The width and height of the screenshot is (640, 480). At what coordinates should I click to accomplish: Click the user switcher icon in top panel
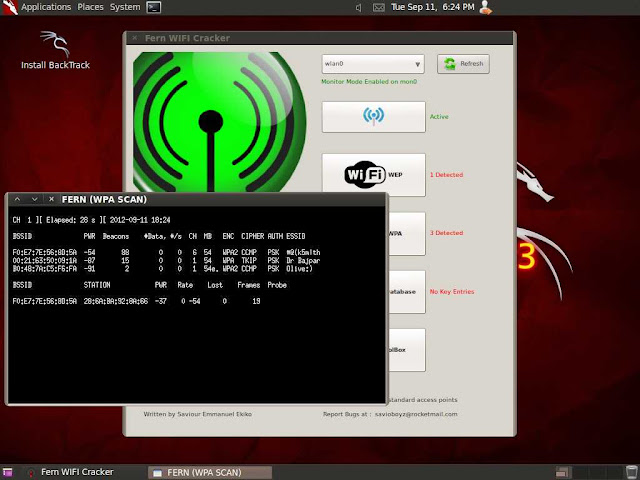tap(485, 7)
